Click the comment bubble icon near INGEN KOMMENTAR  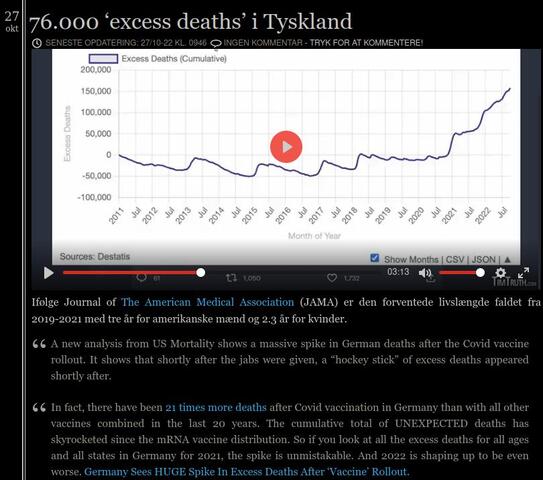(x=216, y=43)
